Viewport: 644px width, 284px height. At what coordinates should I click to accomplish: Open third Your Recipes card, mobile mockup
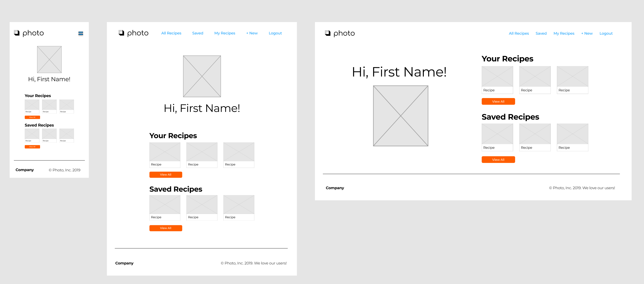[67, 107]
